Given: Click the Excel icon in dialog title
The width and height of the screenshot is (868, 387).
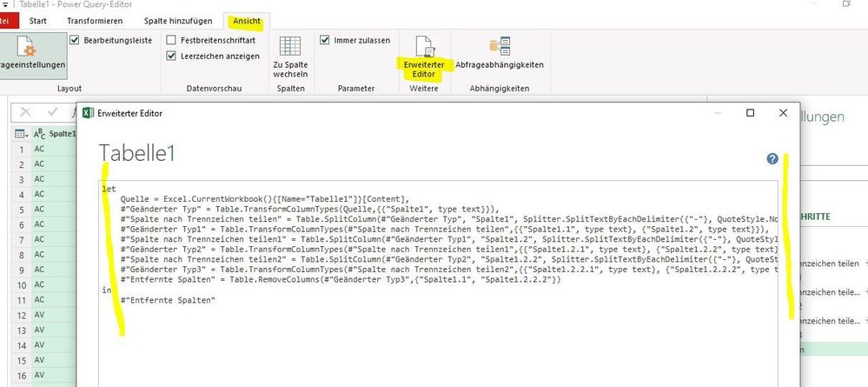Looking at the screenshot, I should pyautogui.click(x=88, y=113).
